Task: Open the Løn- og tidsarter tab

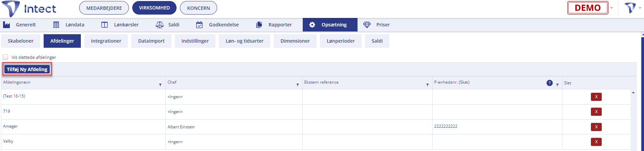Action: (245, 41)
